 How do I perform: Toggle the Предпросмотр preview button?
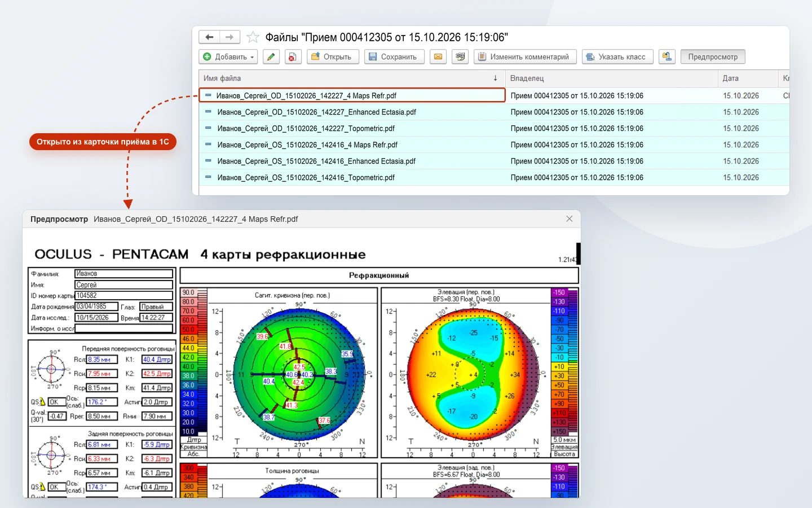click(713, 56)
